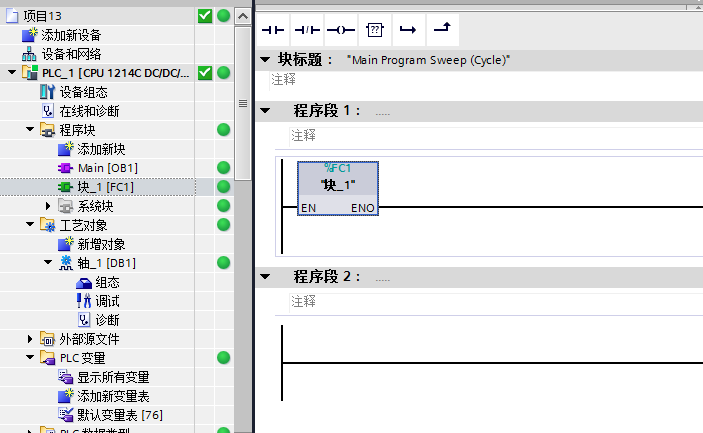The image size is (703, 433).
Task: Insert an empty box instruction
Action: (x=375, y=29)
